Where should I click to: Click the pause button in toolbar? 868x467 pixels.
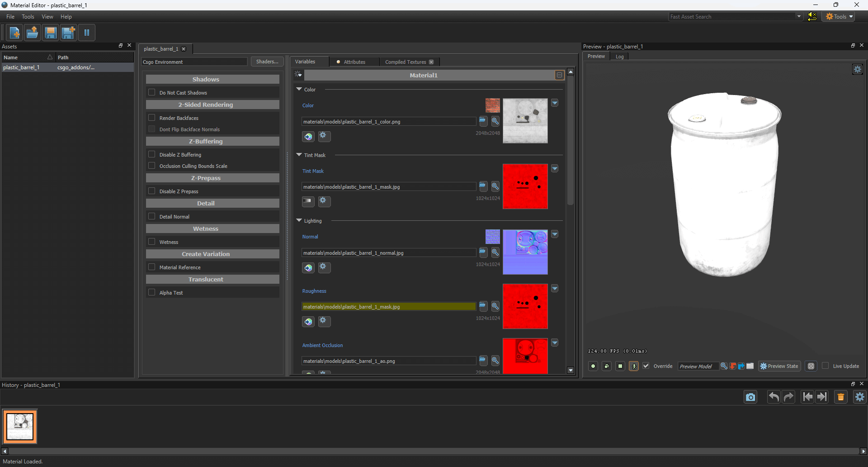click(x=87, y=33)
